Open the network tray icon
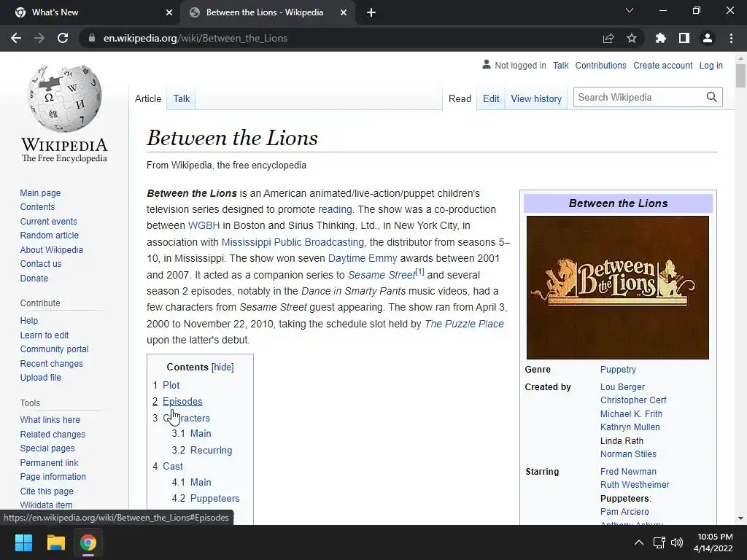The image size is (747, 560). pyautogui.click(x=659, y=542)
